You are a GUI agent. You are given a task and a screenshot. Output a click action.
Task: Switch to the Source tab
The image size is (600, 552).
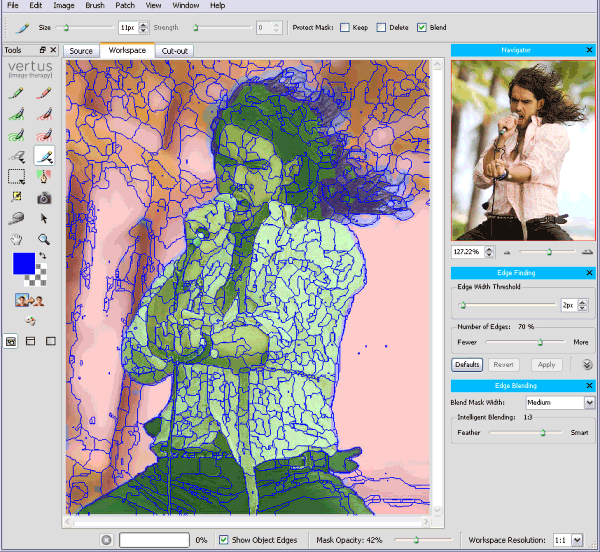pos(81,50)
